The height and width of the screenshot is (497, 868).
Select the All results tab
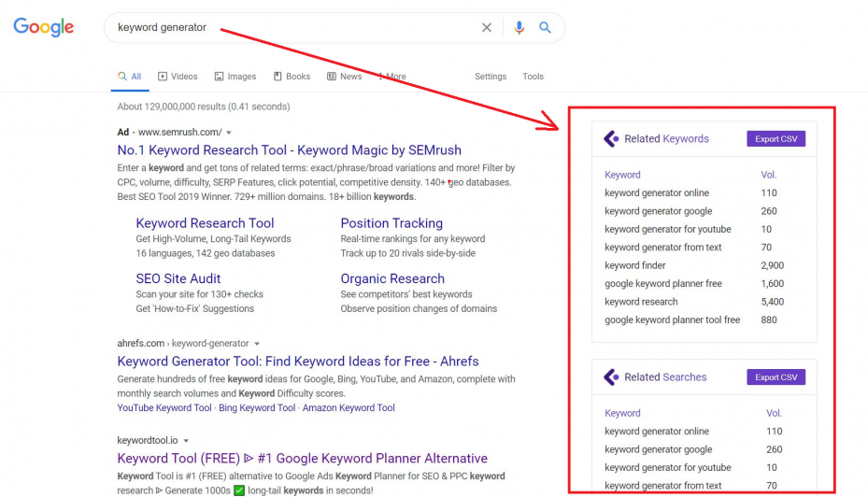[x=130, y=77]
